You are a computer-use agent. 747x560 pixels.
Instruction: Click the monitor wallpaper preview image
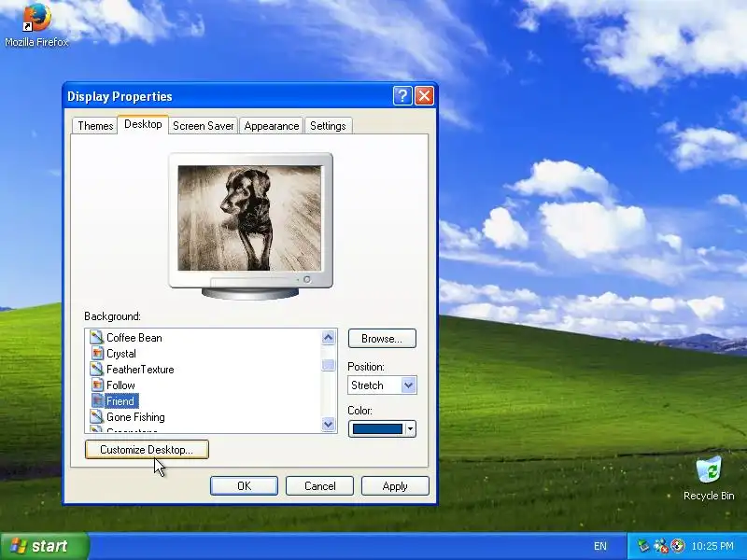click(249, 218)
